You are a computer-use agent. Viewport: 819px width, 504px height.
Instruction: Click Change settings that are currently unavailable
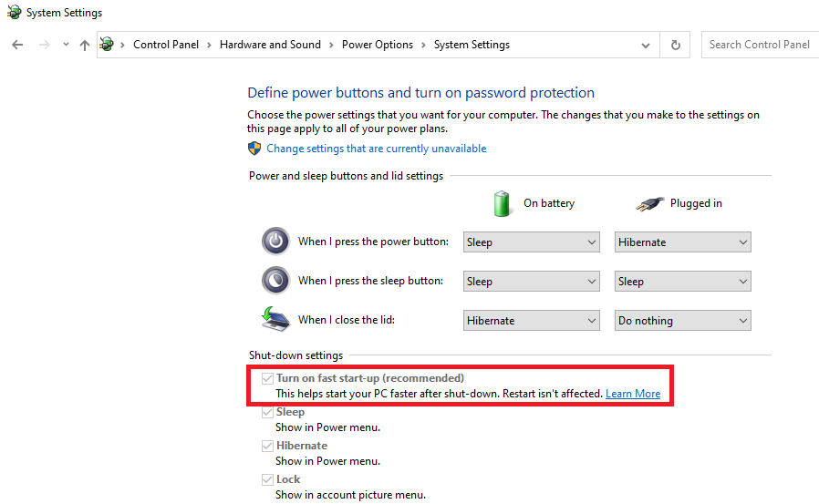tap(376, 149)
